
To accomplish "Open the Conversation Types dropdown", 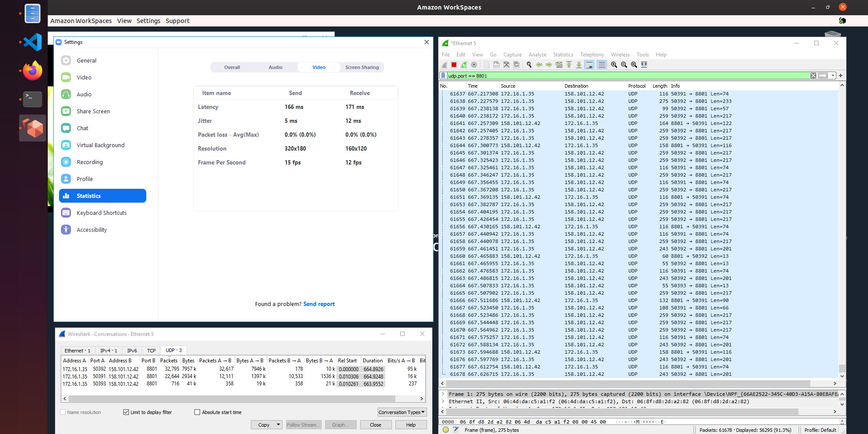I will (402, 412).
